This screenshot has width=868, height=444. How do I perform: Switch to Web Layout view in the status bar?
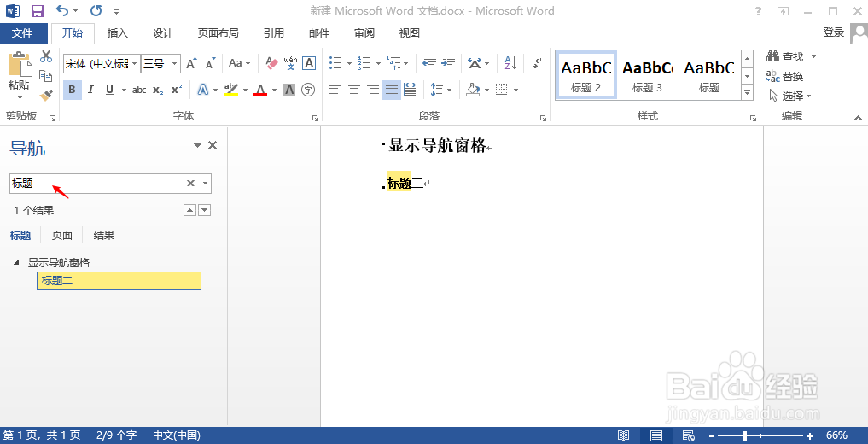(689, 435)
